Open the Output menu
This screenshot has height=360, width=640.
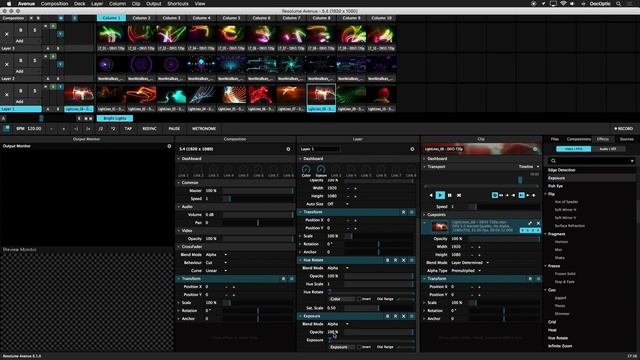click(x=154, y=4)
